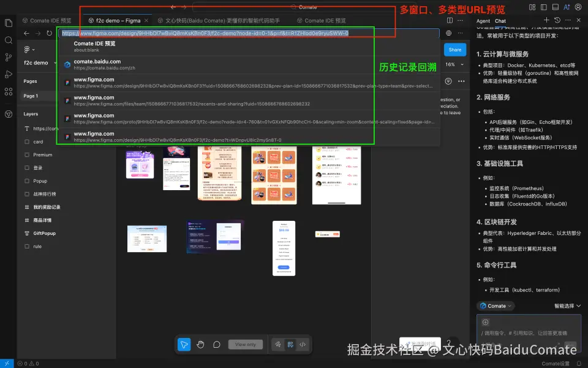Open the Search magnifier in activity bar
This screenshot has width=588, height=368.
8,40
